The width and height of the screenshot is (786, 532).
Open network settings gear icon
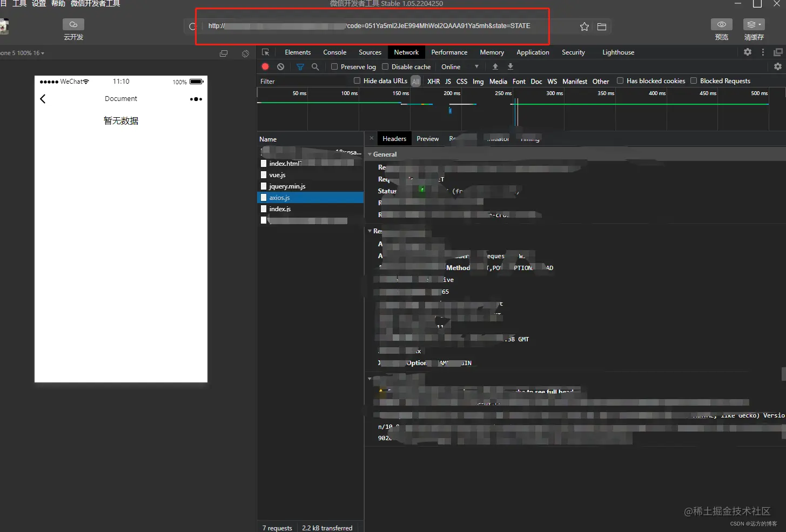point(777,66)
